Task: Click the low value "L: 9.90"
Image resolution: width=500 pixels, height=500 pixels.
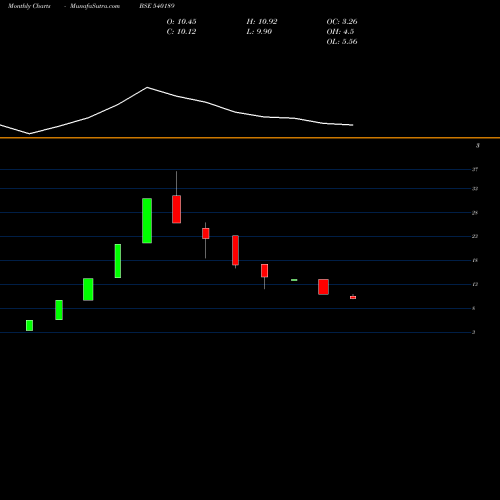Action: (x=259, y=32)
